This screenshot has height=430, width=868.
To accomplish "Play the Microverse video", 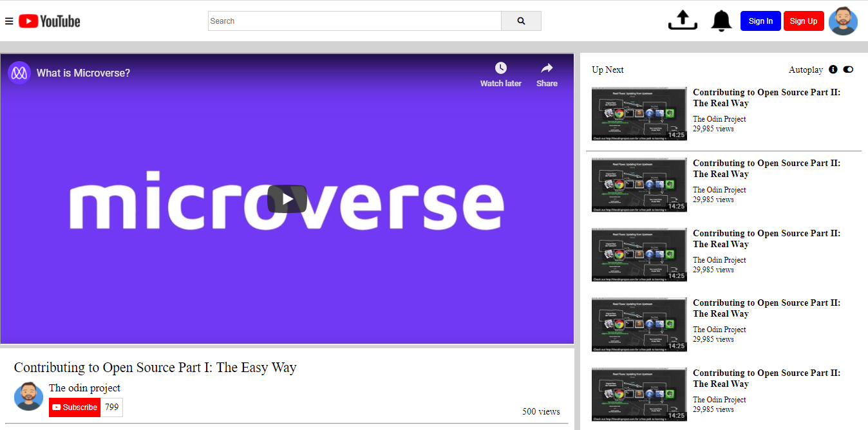I will (x=287, y=199).
